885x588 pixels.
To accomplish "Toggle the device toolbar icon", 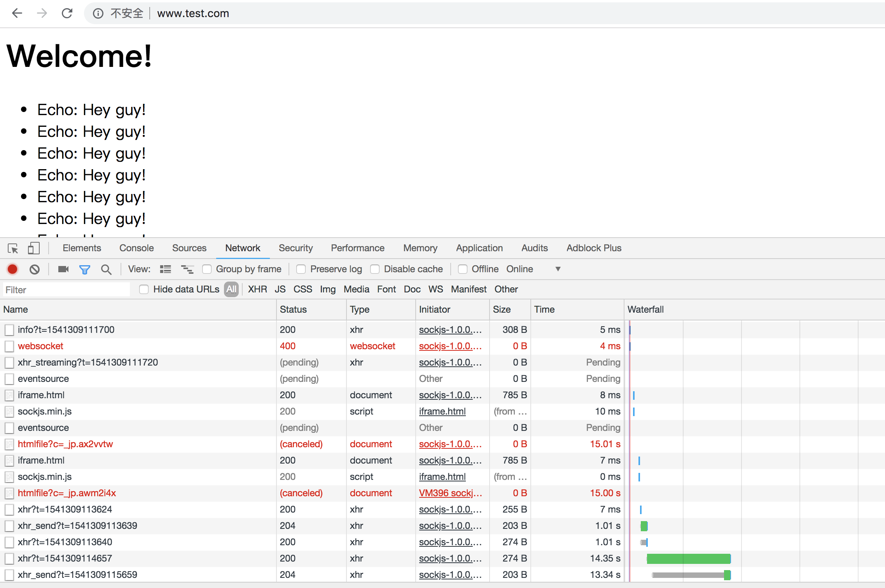I will [34, 248].
